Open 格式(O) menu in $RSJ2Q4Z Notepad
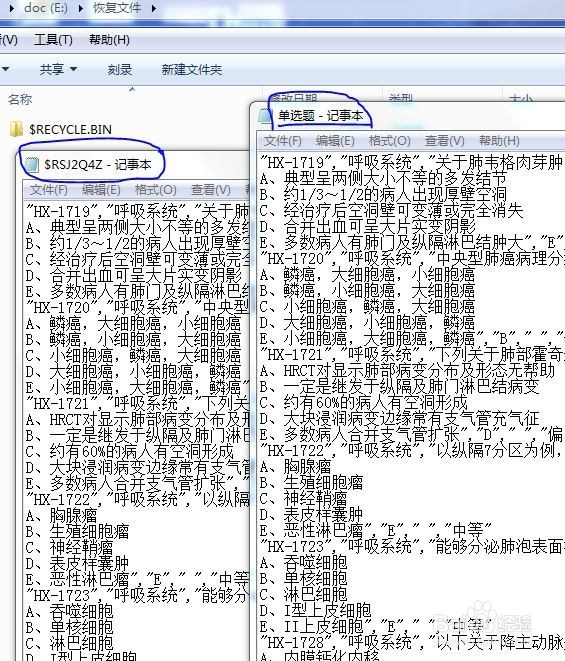The image size is (565, 661). pos(155,190)
